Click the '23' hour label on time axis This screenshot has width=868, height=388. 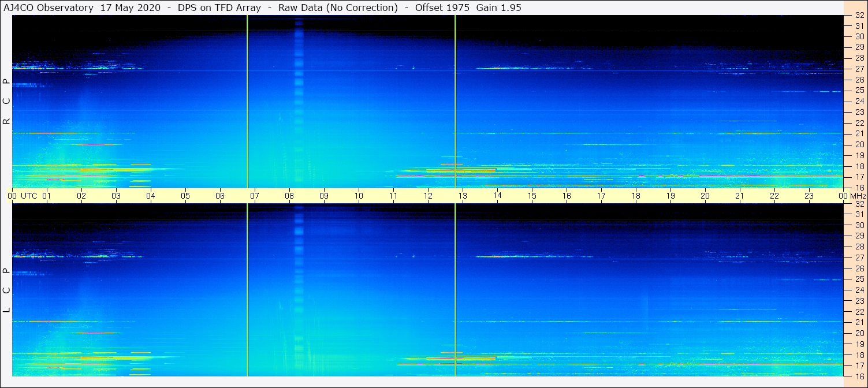[x=809, y=196]
